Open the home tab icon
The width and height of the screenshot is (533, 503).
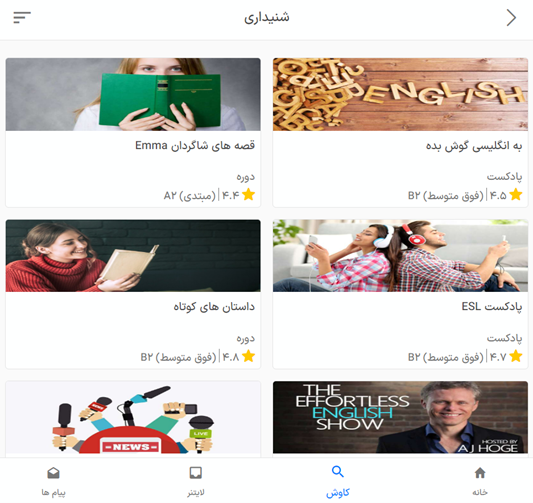pos(480,473)
